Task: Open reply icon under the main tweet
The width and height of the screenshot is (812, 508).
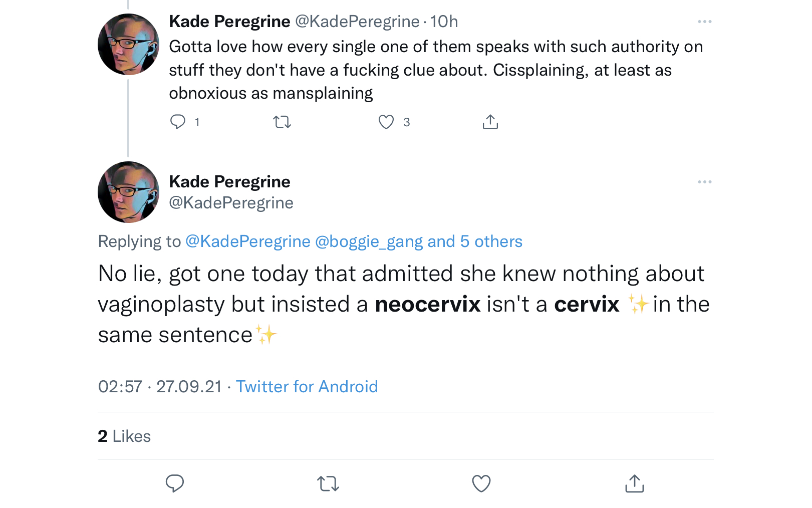Action: [175, 483]
